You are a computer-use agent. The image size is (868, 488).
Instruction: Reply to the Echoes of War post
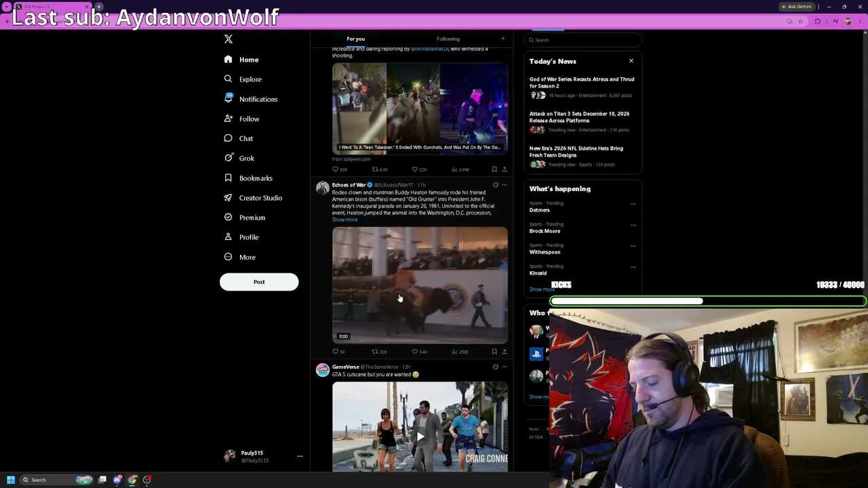335,352
